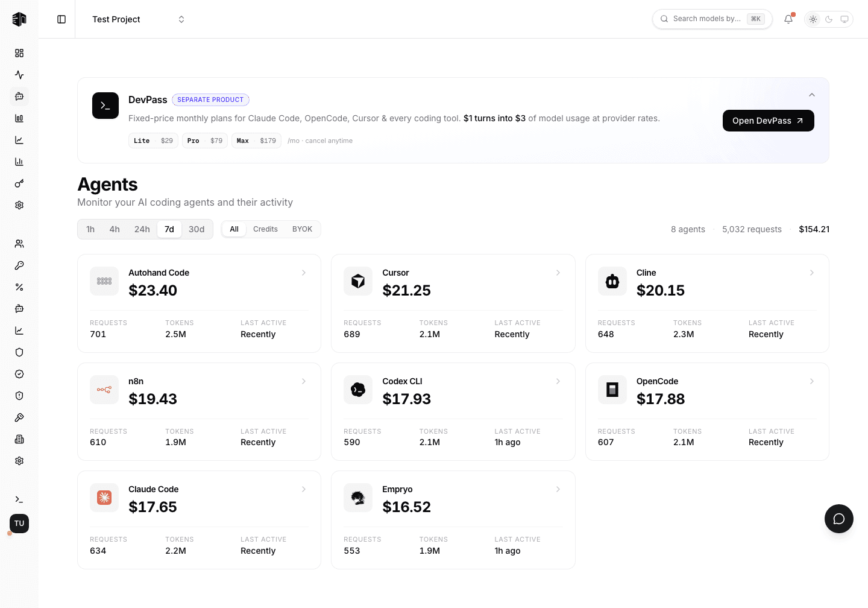The image size is (868, 608).
Task: Choose the Pro $79 plan chip
Action: tap(205, 141)
